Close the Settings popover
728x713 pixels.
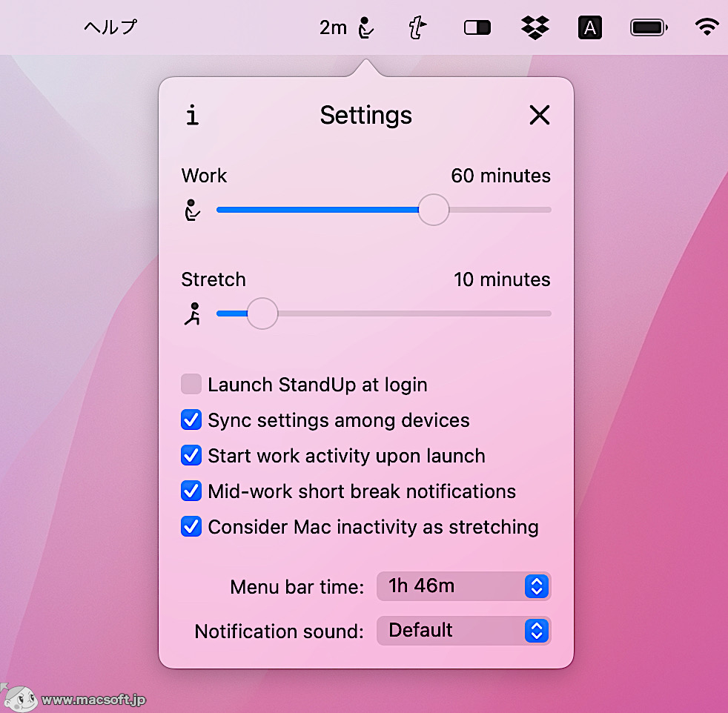tap(540, 115)
